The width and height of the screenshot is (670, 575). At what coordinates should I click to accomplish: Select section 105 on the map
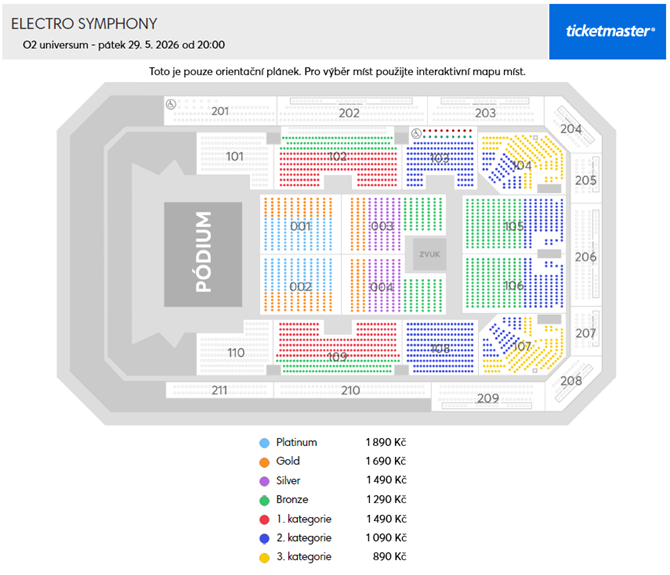coord(513,227)
